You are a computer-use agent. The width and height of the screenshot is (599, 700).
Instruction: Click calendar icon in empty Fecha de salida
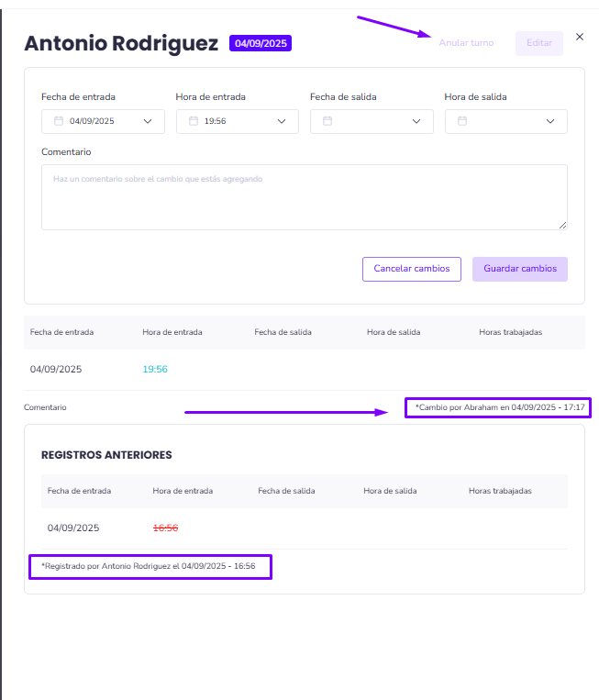[327, 121]
